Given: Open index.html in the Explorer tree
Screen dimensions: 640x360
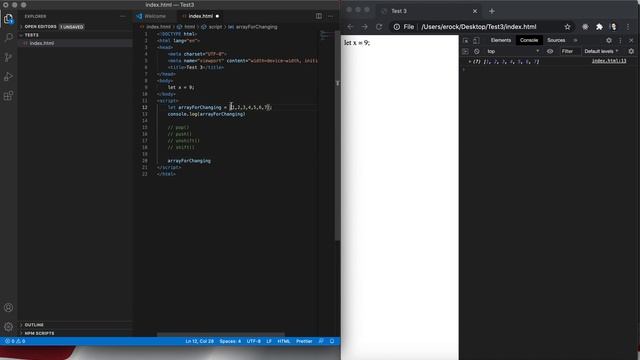Looking at the screenshot, I should (x=42, y=43).
